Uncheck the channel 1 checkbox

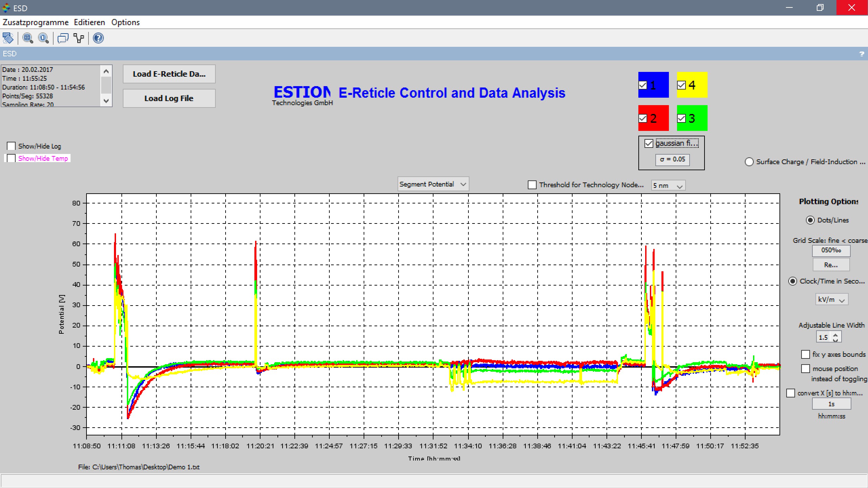643,85
